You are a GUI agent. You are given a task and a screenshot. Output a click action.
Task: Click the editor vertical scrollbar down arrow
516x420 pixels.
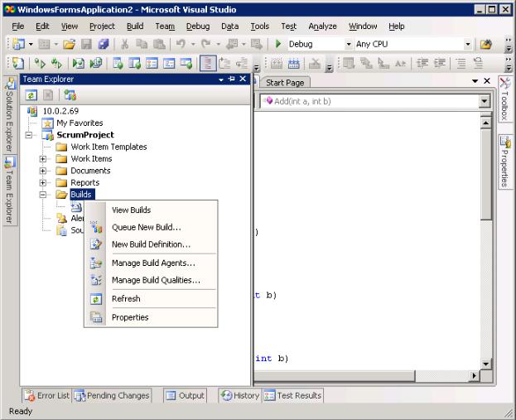[485, 364]
